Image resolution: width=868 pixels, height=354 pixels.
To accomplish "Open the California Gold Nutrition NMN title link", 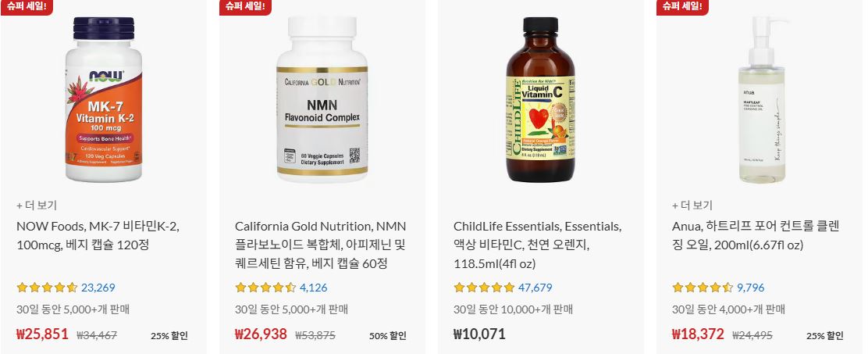I will (x=321, y=245).
